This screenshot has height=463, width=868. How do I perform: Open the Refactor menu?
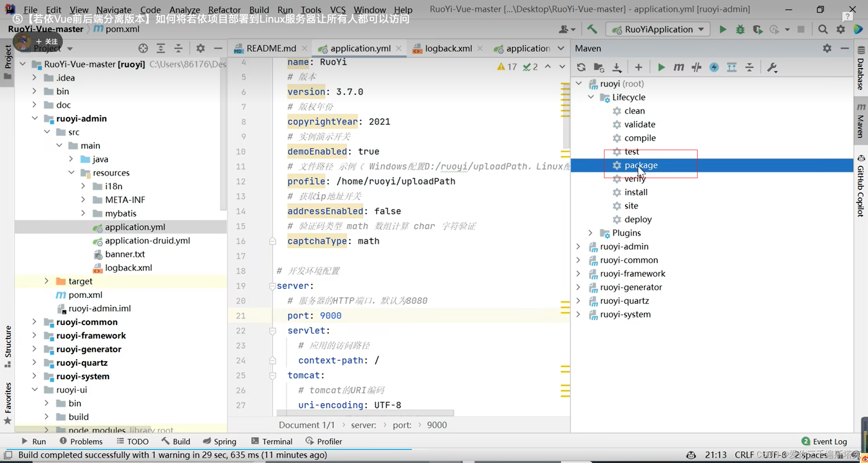224,9
